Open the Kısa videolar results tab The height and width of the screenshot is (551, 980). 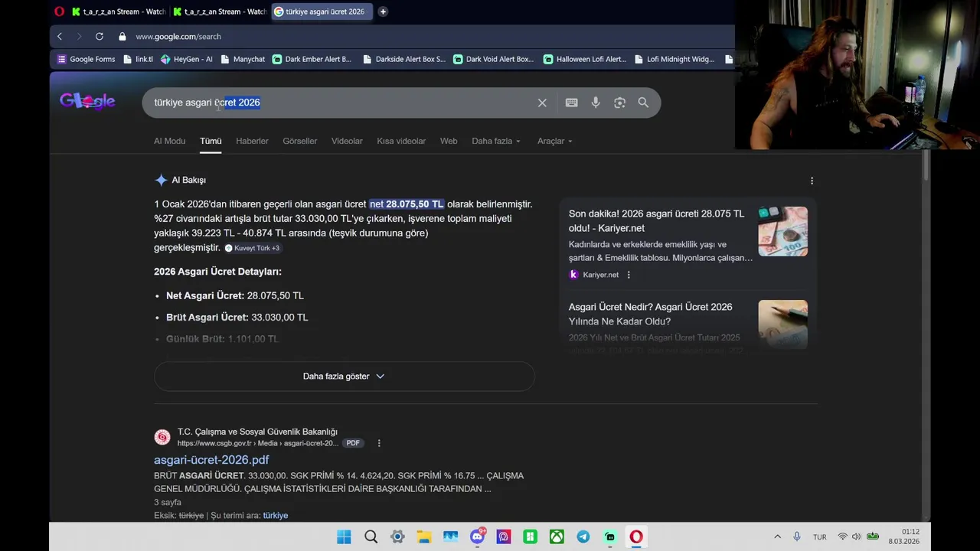pos(401,141)
